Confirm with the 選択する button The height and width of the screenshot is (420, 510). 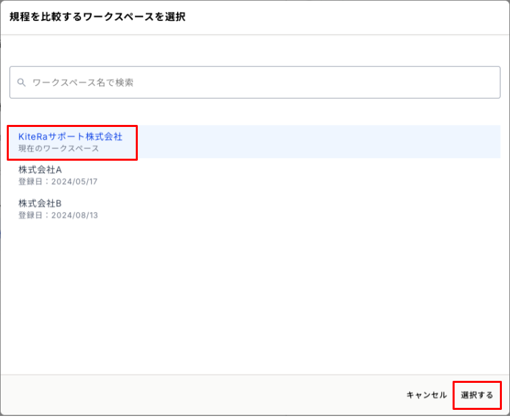pyautogui.click(x=477, y=395)
